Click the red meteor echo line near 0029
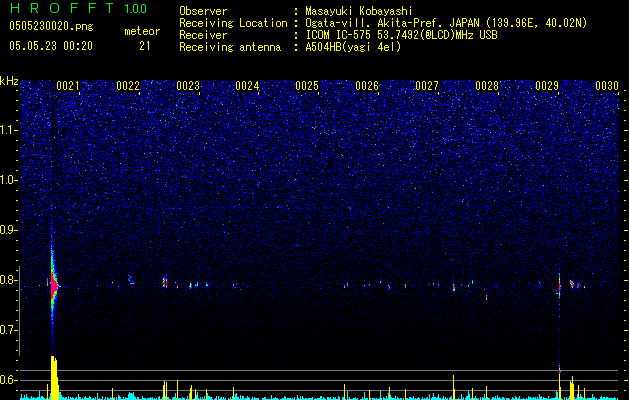The width and height of the screenshot is (629, 400). tap(559, 287)
